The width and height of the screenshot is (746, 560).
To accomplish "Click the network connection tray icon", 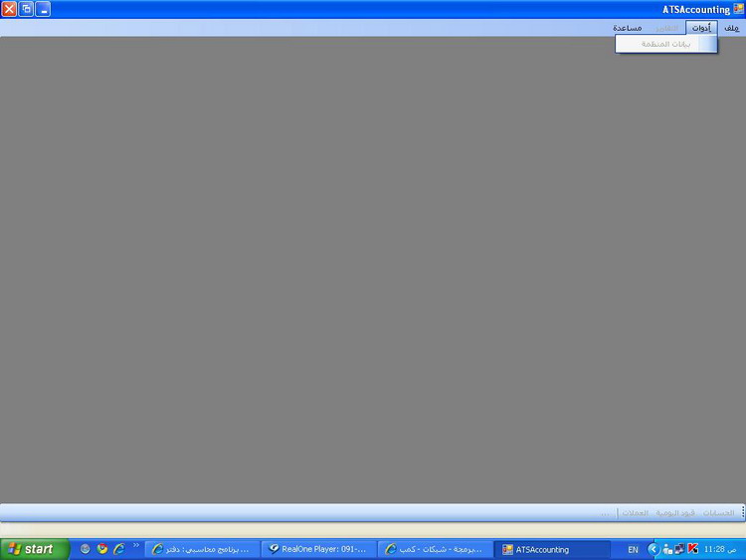I will pos(680,549).
